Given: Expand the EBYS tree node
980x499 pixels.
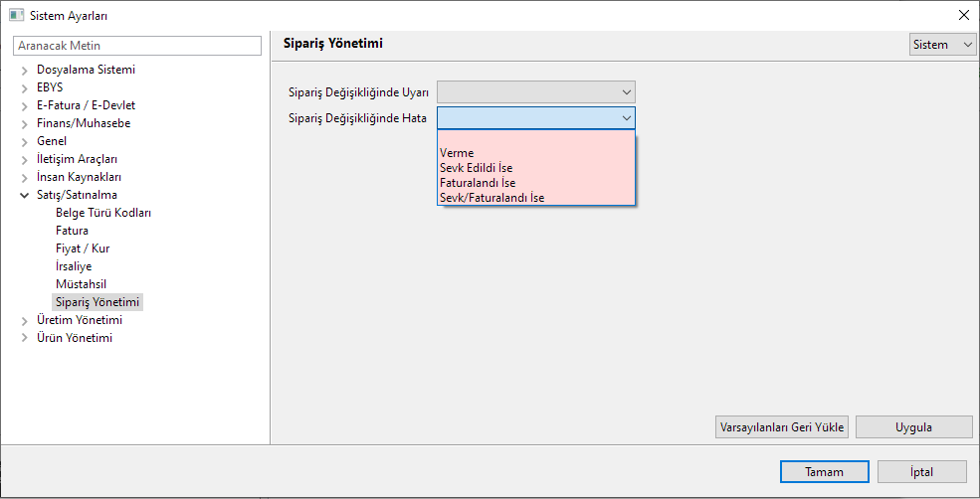Looking at the screenshot, I should (x=24, y=88).
